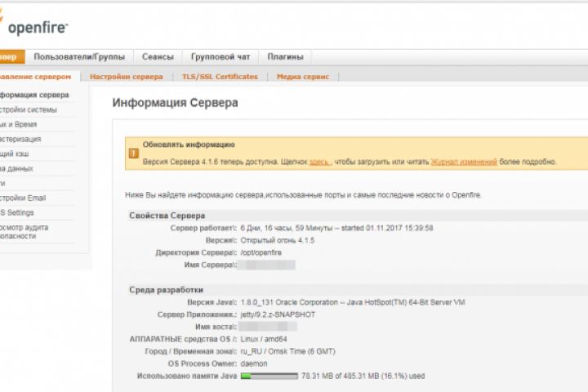The image size is (588, 392).
Task: Click the Java version 1.8.0_131 value
Action: coord(353,302)
